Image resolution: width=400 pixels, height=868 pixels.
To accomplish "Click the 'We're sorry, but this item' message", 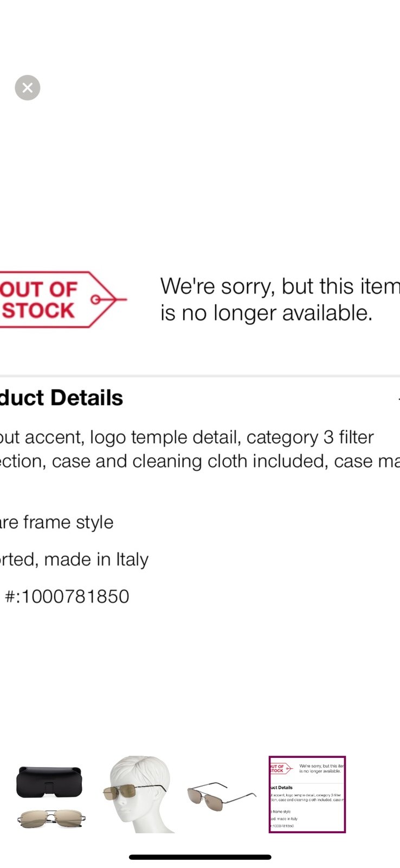I will pos(280,287).
